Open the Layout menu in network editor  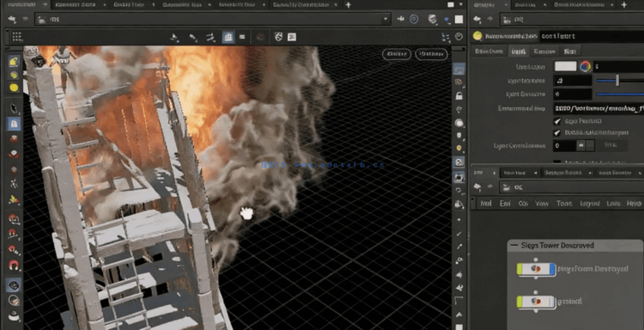(x=590, y=204)
